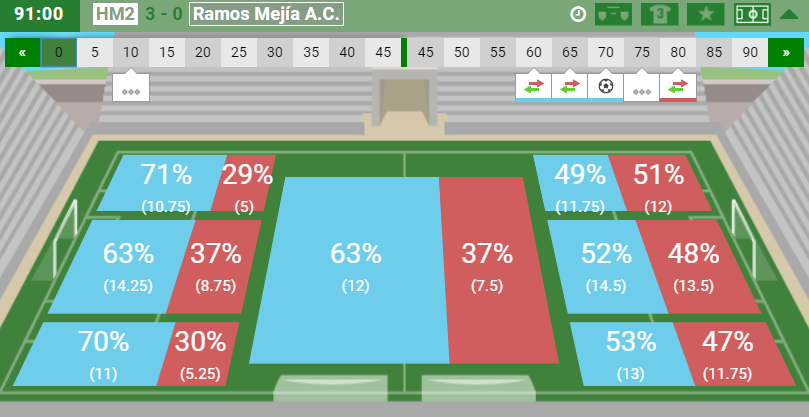The height and width of the screenshot is (417, 809).
Task: Open red team substitution at minute 80
Action: [x=678, y=87]
